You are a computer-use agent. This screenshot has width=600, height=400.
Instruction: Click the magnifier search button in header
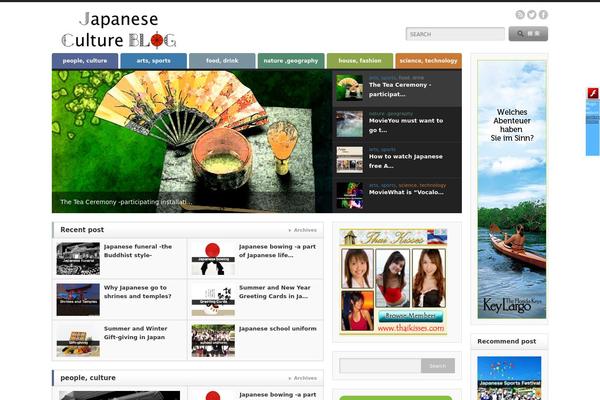click(528, 34)
